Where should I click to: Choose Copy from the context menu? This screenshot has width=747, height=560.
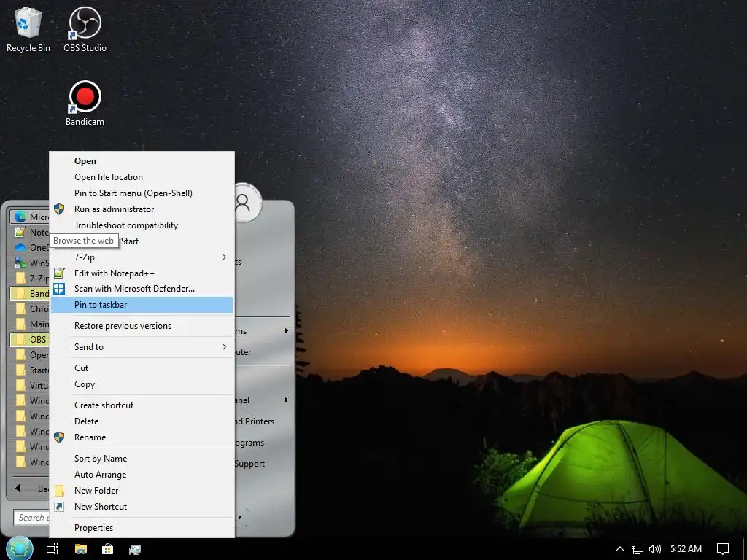[142, 384]
